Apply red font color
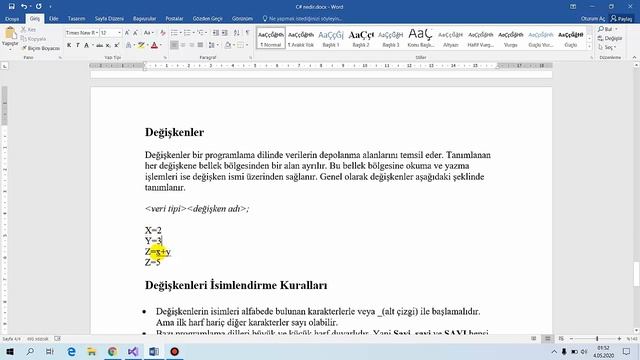640x360 pixels. click(x=154, y=45)
